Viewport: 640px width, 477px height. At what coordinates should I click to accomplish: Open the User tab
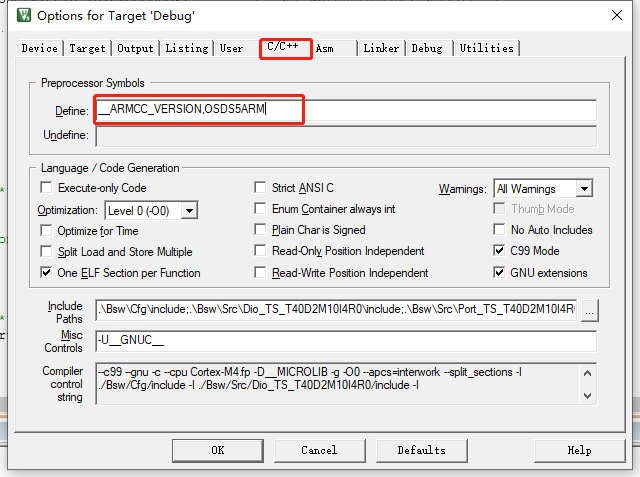tap(231, 48)
